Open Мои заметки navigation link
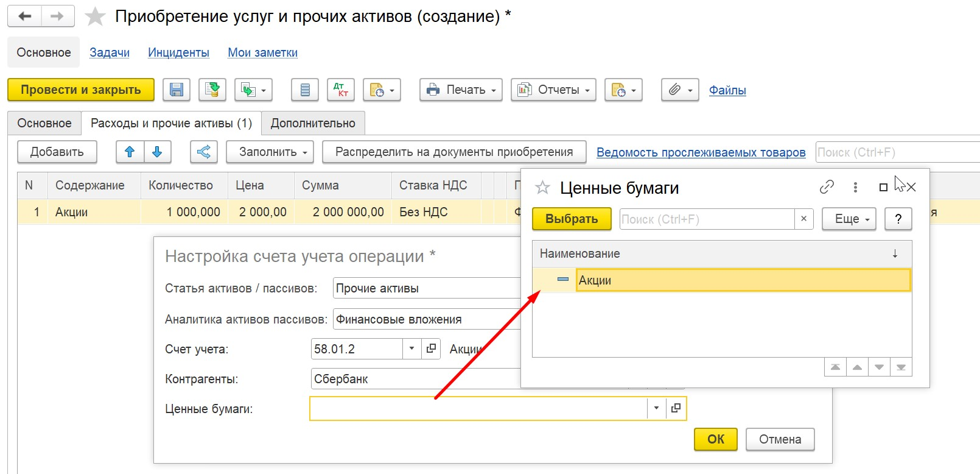980x474 pixels. click(x=262, y=52)
